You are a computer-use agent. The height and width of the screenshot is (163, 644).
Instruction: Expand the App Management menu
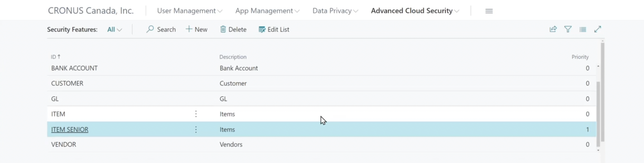[x=267, y=11]
